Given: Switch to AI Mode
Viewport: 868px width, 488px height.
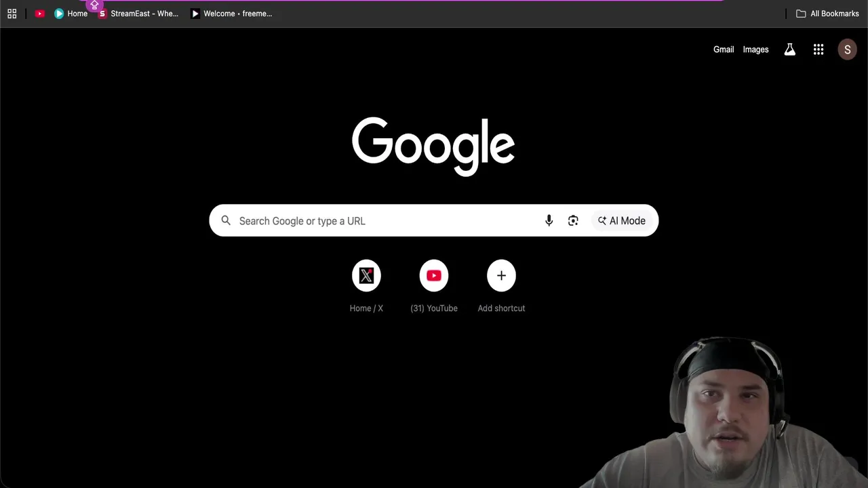Looking at the screenshot, I should tap(621, 221).
